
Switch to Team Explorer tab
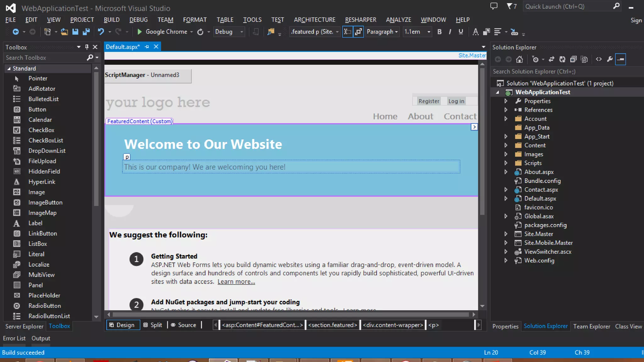[x=591, y=326]
